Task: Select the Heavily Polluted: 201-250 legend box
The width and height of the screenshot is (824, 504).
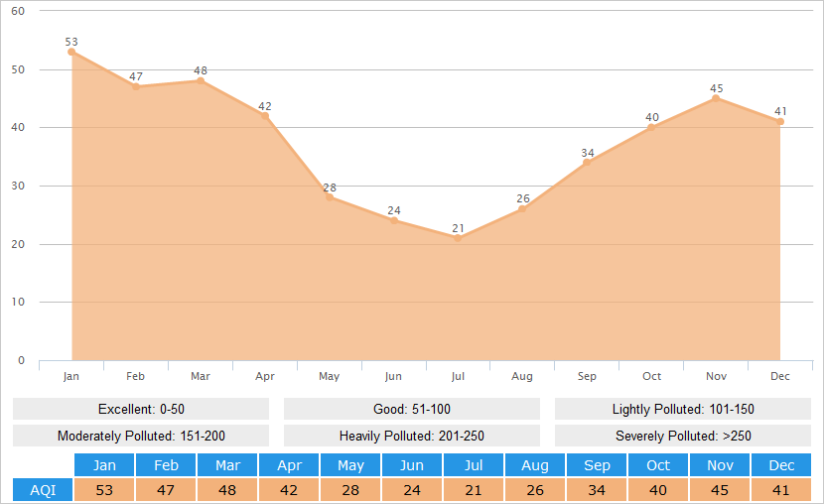Action: [x=412, y=436]
